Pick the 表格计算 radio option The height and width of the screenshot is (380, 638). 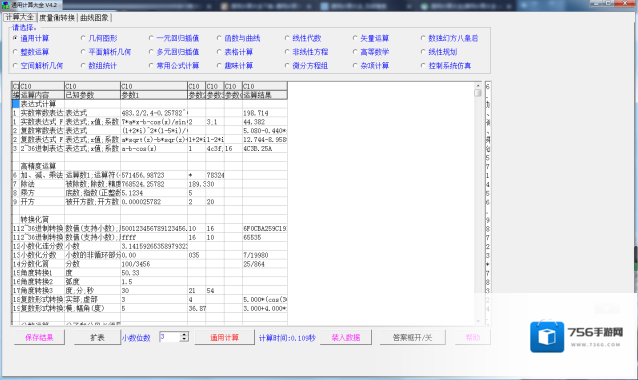pos(235,52)
